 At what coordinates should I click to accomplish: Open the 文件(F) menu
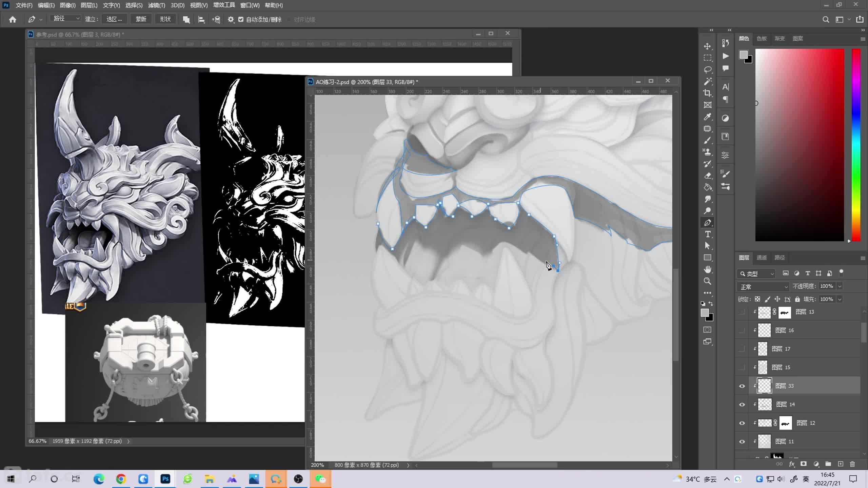click(24, 5)
